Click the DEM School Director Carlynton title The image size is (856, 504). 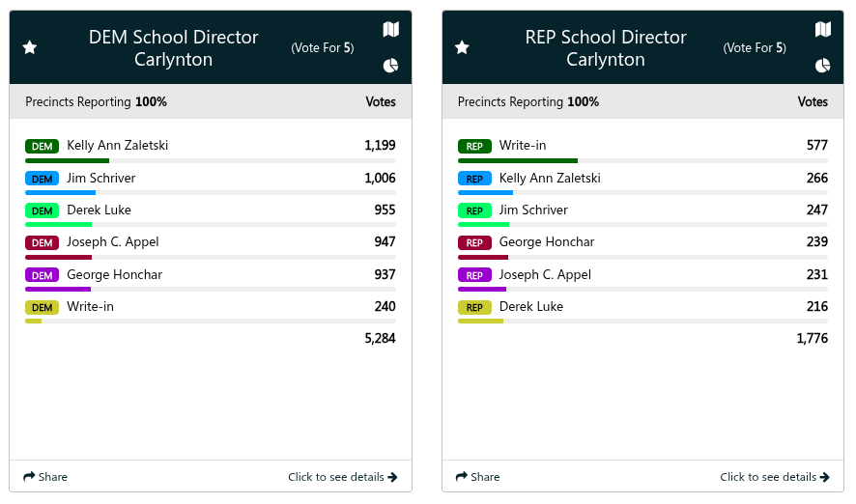coord(174,48)
